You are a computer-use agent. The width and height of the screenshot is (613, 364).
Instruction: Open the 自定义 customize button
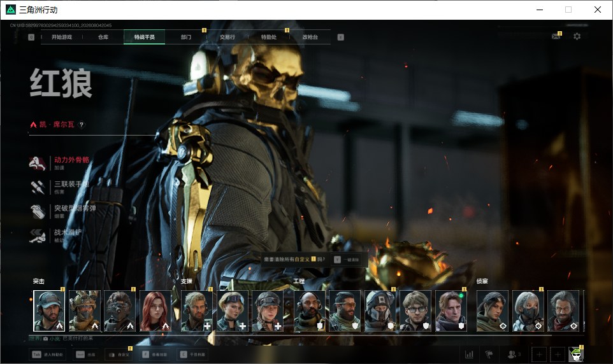[x=119, y=354]
